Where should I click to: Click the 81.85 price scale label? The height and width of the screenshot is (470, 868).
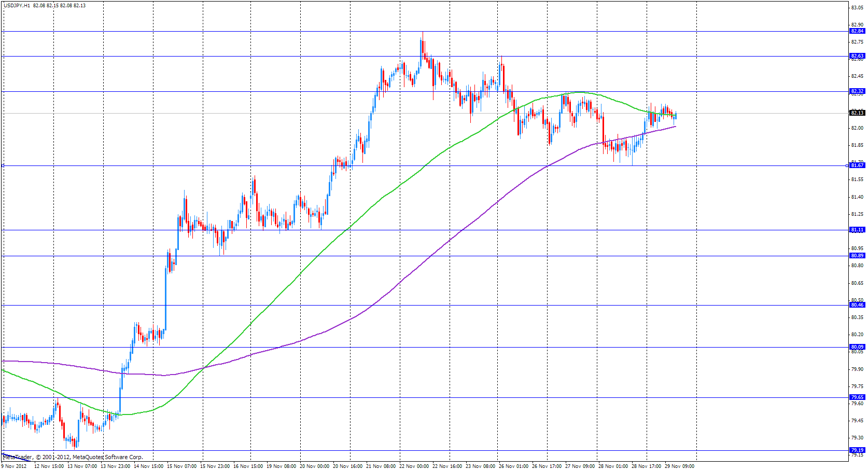tap(857, 145)
